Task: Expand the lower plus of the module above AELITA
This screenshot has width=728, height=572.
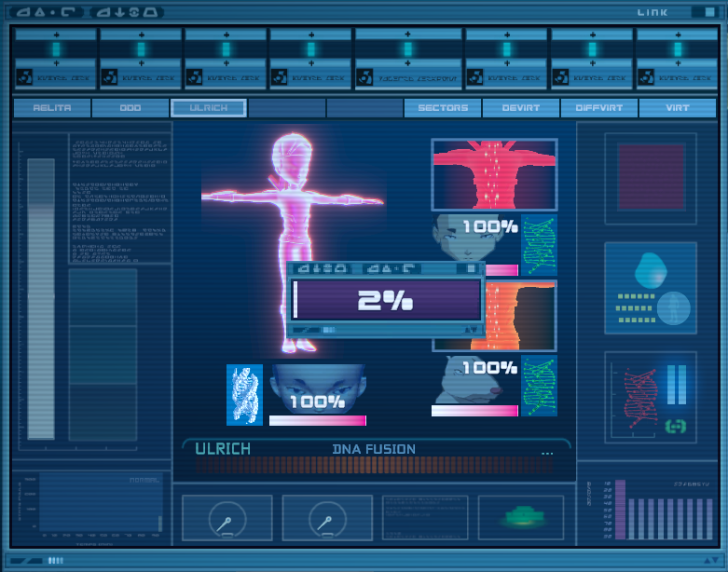Action: pos(56,63)
